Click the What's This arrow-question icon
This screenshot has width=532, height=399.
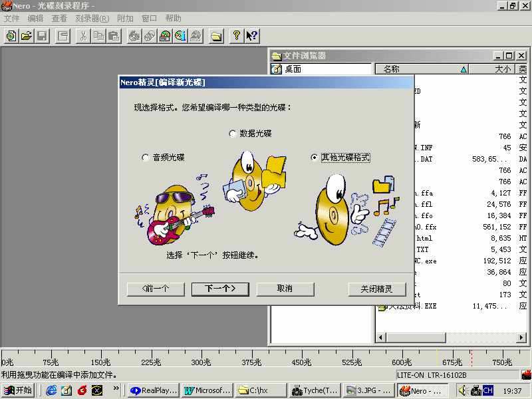[251, 36]
